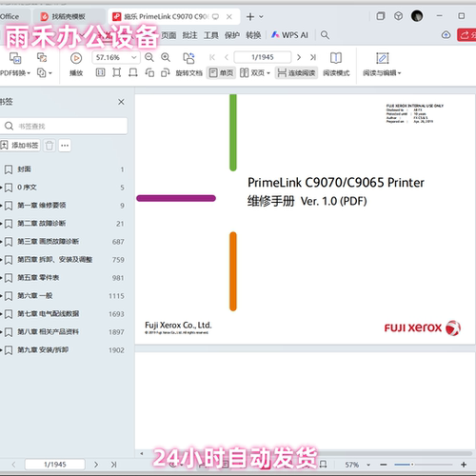The image size is (476, 476).
Task: Go to previous page in toolbar
Action: point(227,57)
